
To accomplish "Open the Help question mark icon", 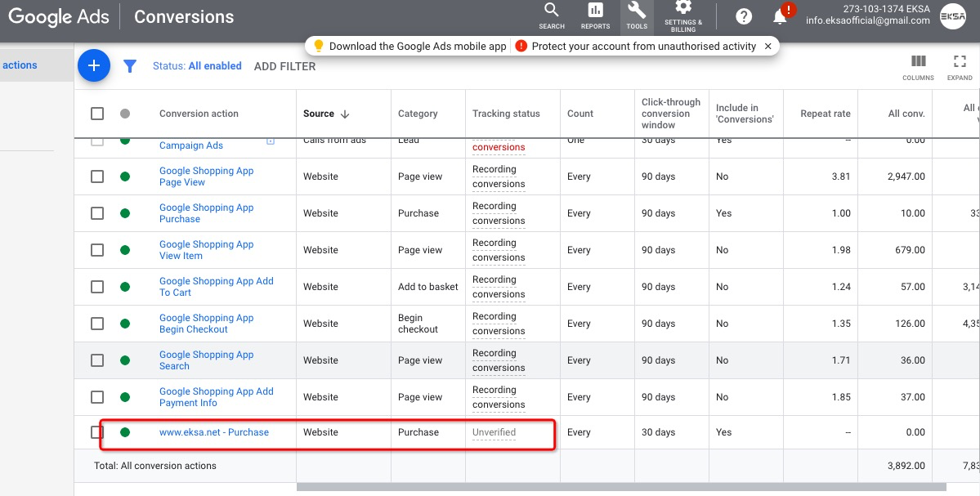I will tap(744, 16).
